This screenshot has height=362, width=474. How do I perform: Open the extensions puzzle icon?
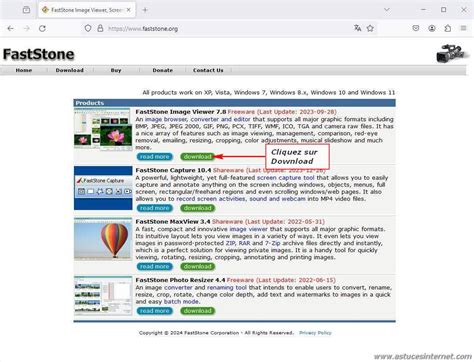click(448, 28)
